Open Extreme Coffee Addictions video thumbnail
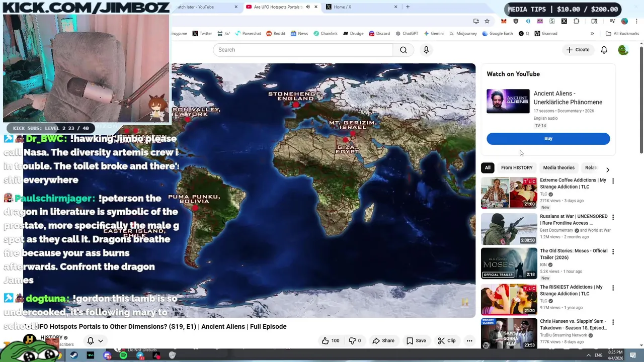This screenshot has width=644, height=362. tap(509, 193)
